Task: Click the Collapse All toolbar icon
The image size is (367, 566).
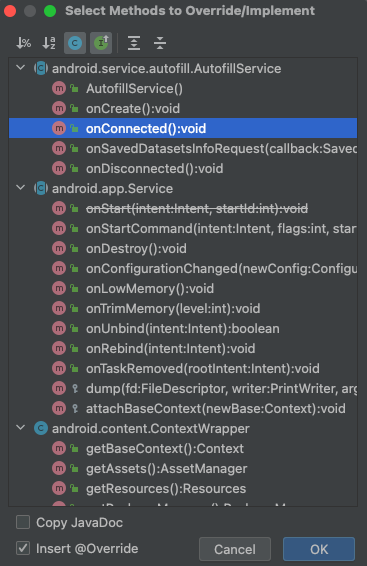Action: pos(160,43)
